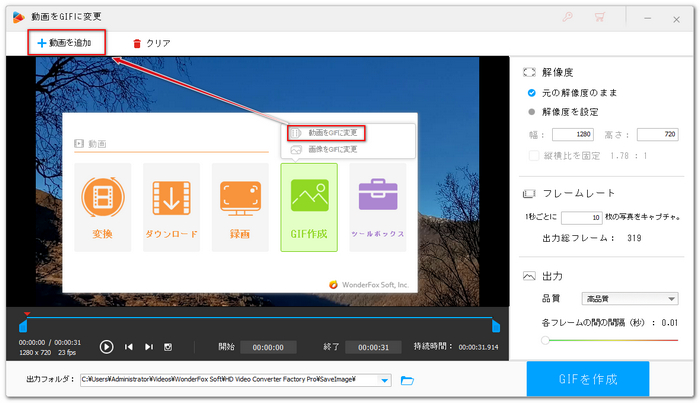This screenshot has height=403, width=700.
Task: Click the red playhead marker on timeline
Action: pos(27,314)
